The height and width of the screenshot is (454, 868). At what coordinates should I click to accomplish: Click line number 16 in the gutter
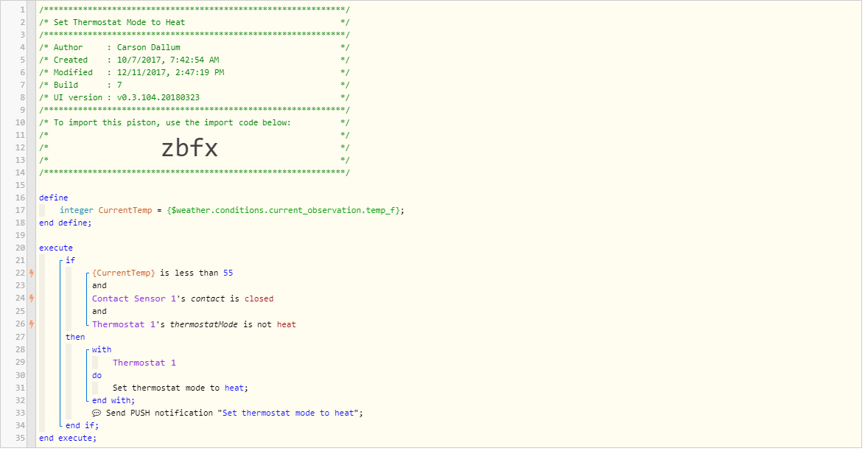pyautogui.click(x=20, y=198)
